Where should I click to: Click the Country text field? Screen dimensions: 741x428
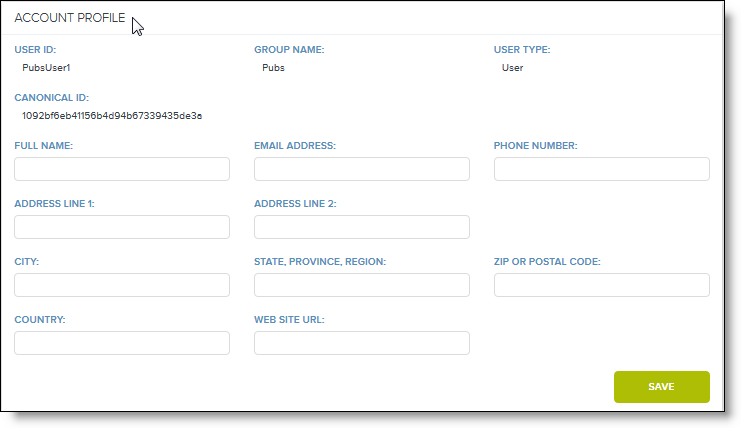122,343
